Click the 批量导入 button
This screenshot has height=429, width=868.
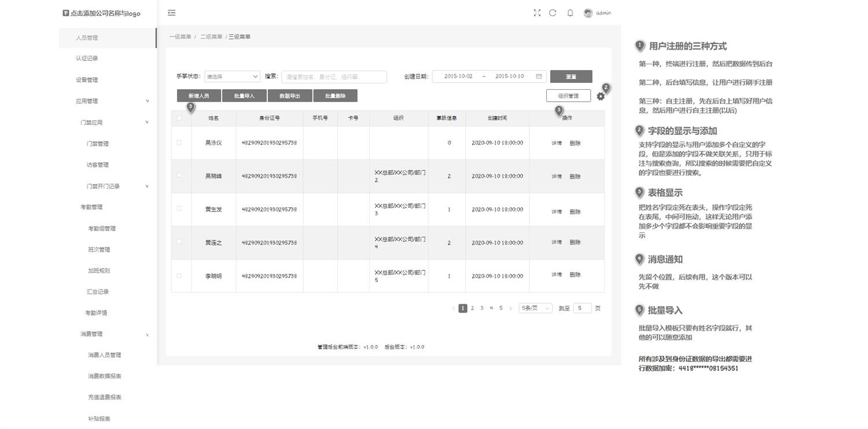(x=244, y=96)
